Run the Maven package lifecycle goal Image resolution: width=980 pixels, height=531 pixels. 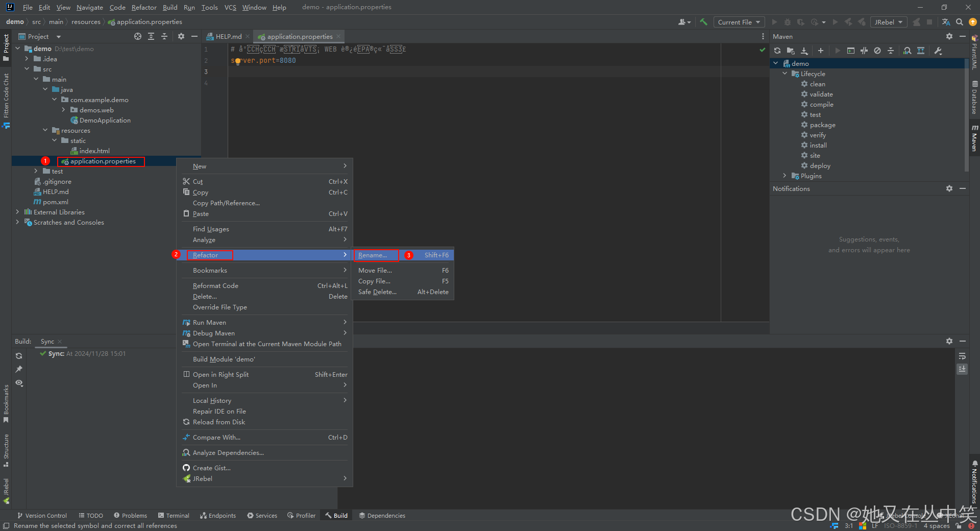(822, 125)
